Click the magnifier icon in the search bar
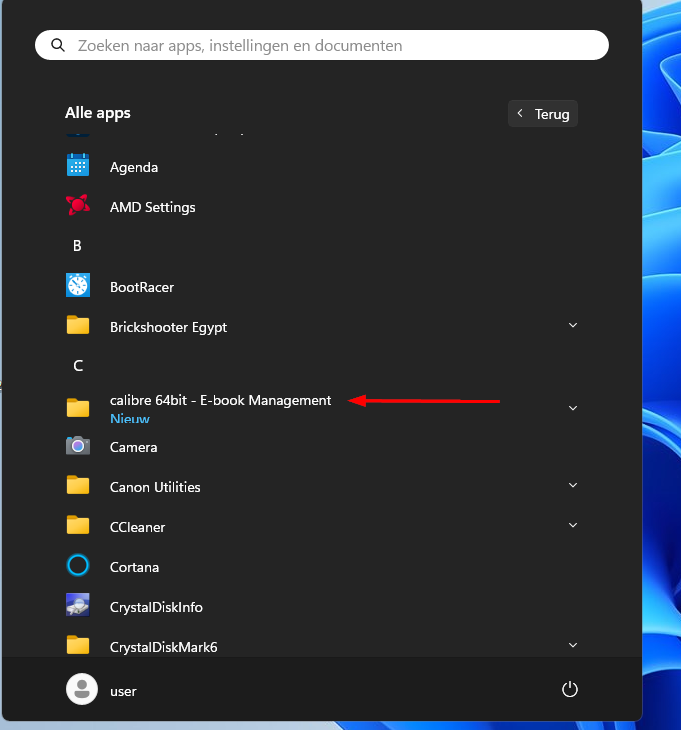This screenshot has width=681, height=730. (x=58, y=45)
